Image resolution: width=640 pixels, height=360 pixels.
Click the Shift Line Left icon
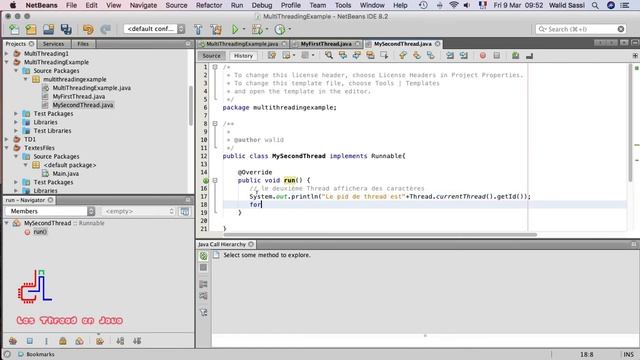(450, 56)
